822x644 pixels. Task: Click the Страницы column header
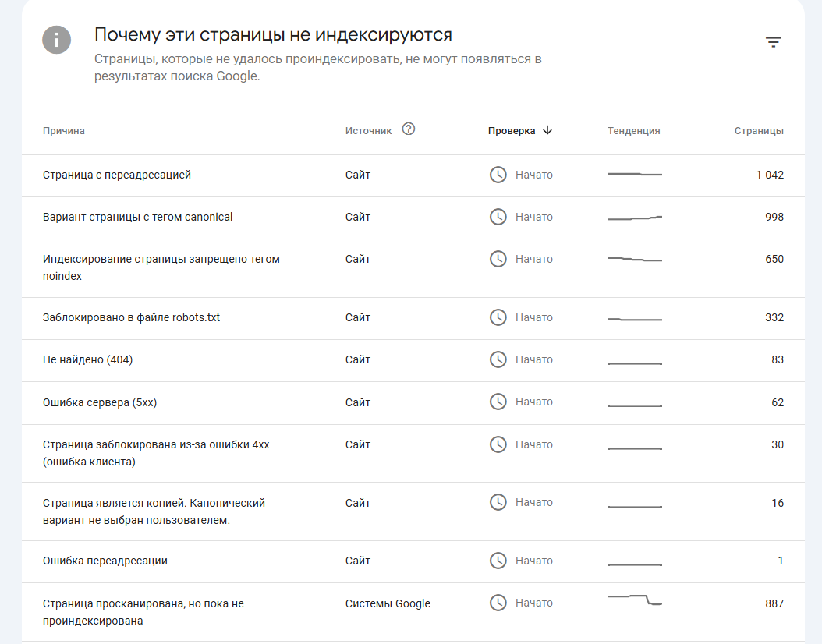(x=759, y=131)
